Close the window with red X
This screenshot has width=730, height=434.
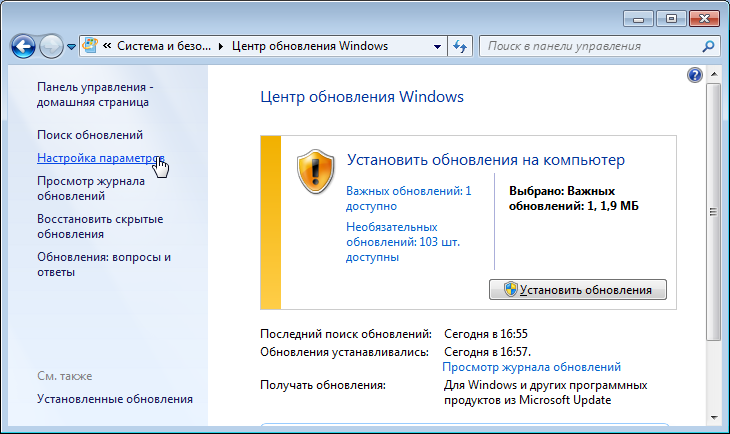(704, 19)
